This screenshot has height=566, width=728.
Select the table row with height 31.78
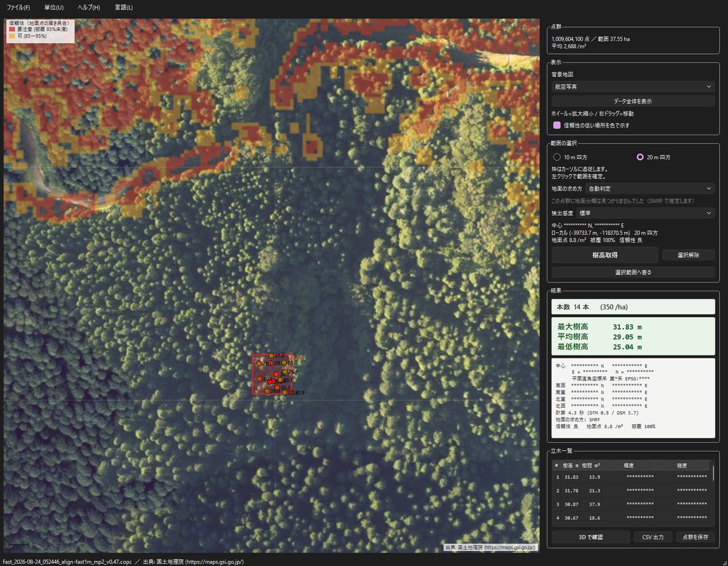click(631, 491)
